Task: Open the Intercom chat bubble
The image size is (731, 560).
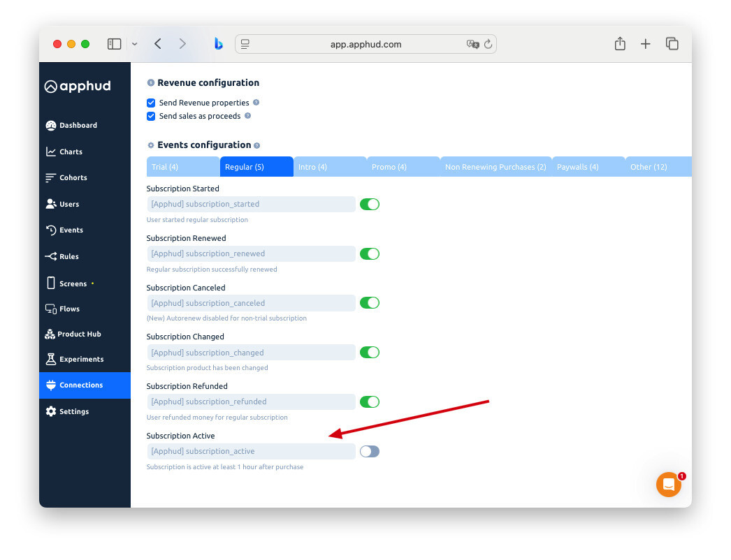Action: 669,484
